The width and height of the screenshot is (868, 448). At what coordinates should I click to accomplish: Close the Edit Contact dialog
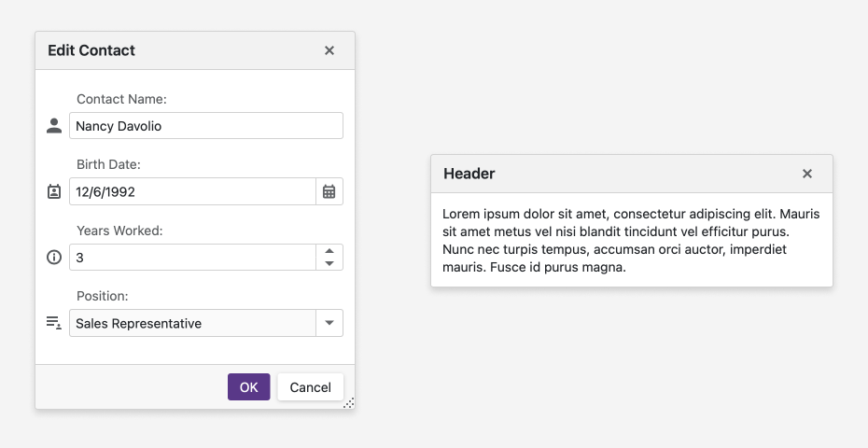(329, 50)
